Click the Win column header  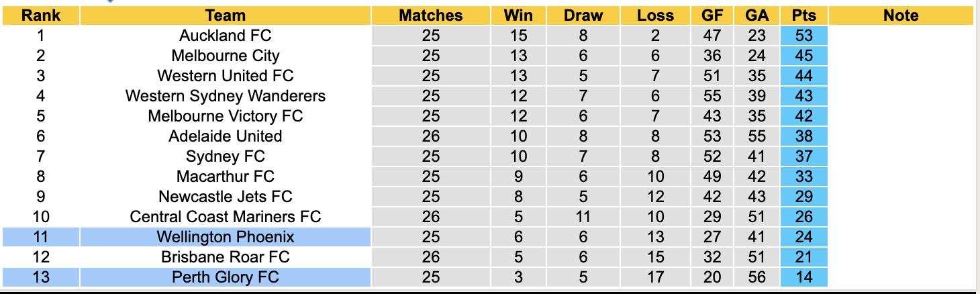pos(518,15)
